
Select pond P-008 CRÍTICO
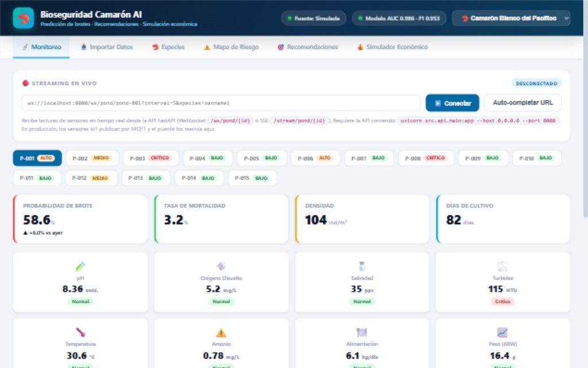[x=426, y=158]
